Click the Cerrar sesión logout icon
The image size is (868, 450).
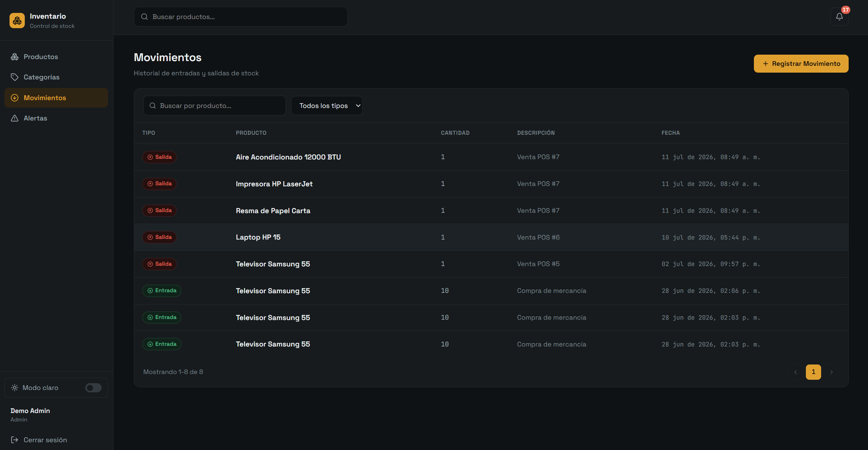tap(15, 440)
